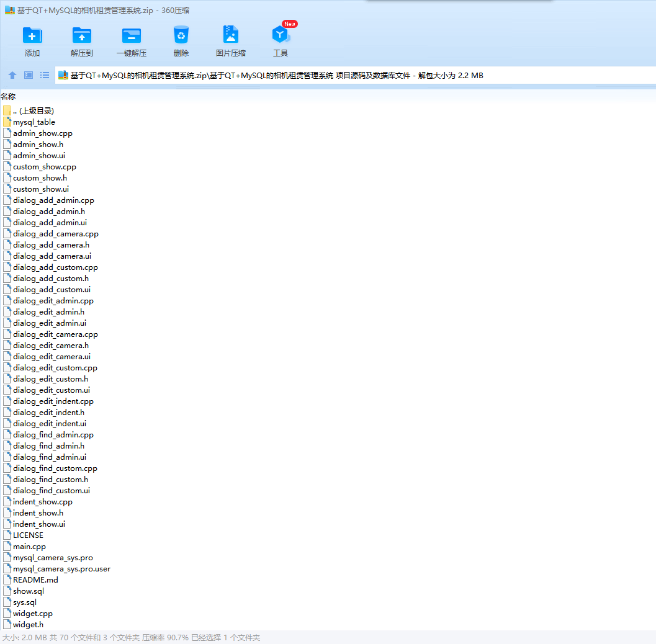The width and height of the screenshot is (656, 644).
Task: Click the 解压到 (Extract to) icon
Action: (81, 35)
